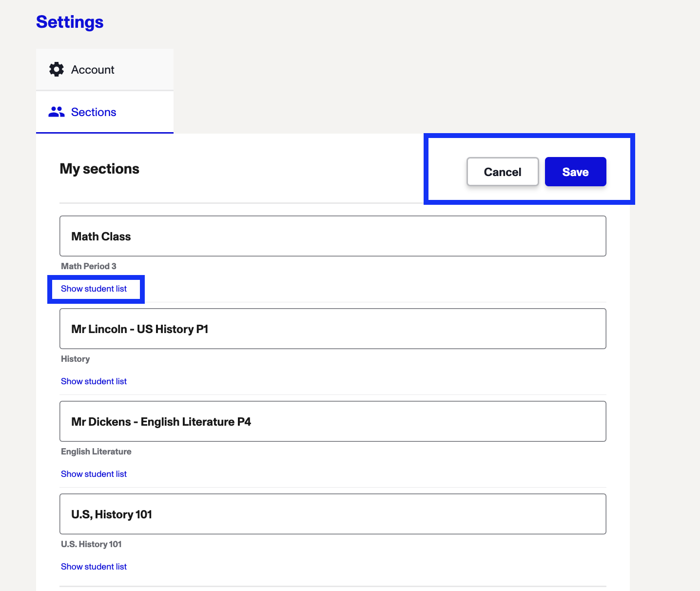Show student list for Math Class
Image resolution: width=700 pixels, height=591 pixels.
pos(94,289)
